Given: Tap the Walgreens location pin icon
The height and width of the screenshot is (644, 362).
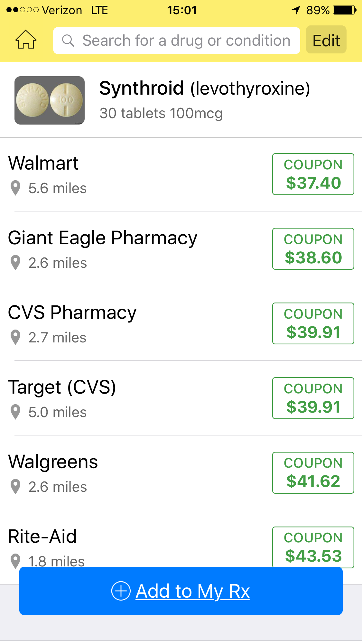Looking at the screenshot, I should click(15, 487).
